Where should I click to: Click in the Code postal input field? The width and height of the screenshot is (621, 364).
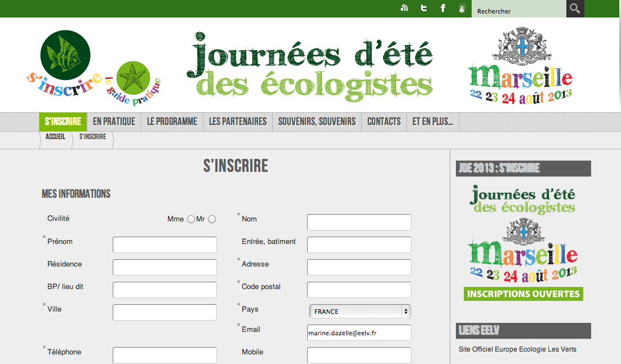pos(359,290)
